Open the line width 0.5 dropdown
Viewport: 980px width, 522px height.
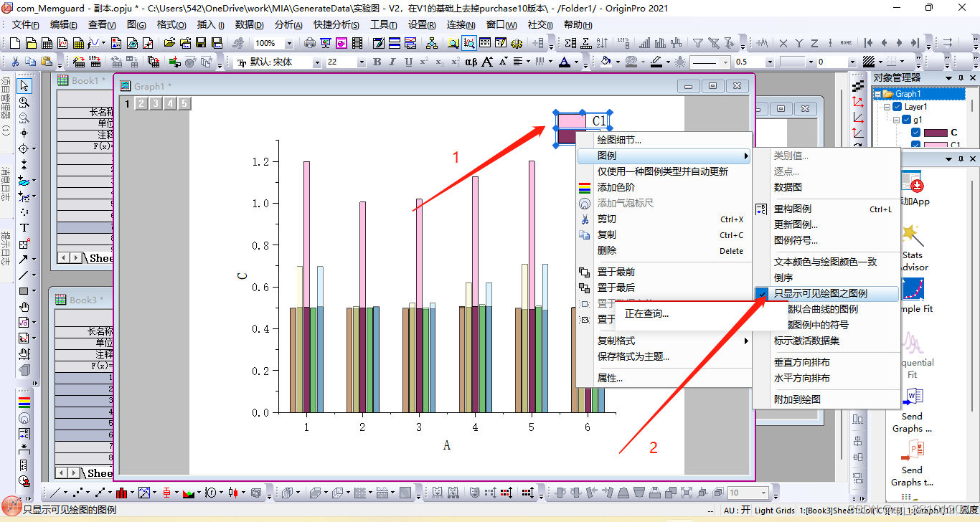[770, 62]
